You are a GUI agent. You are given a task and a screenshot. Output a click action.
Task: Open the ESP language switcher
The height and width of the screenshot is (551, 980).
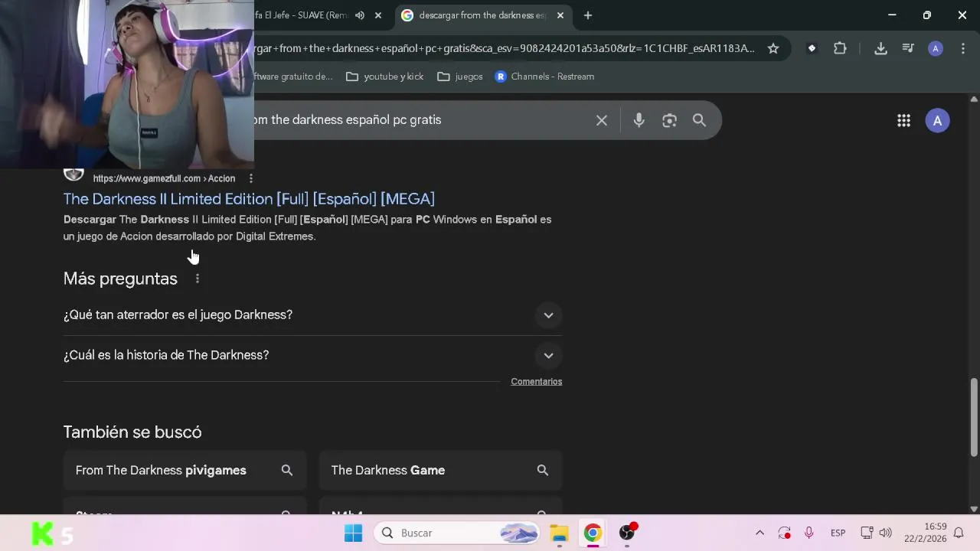point(838,533)
